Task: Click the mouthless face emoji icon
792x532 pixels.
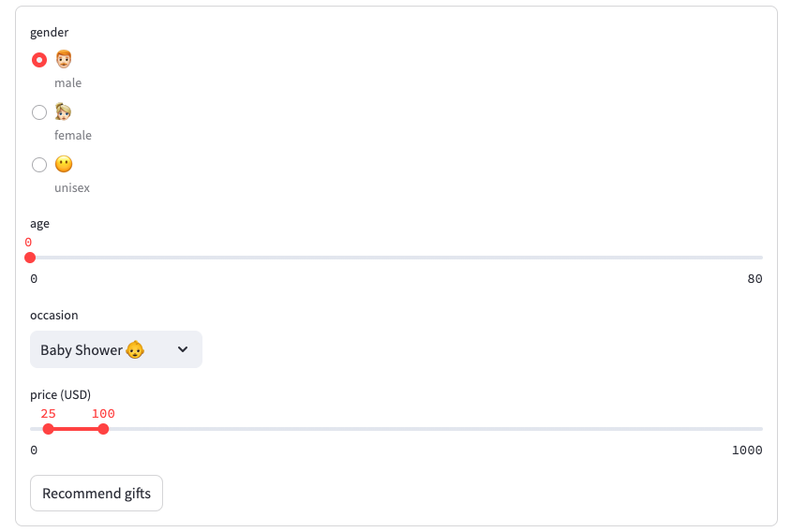Action: coord(64,164)
